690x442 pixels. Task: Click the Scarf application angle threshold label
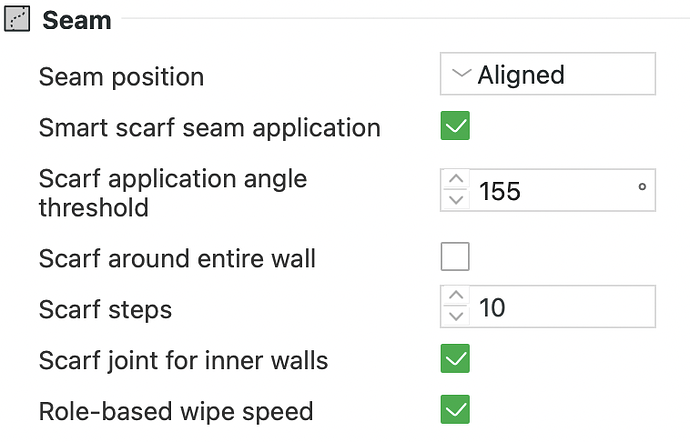point(173,192)
